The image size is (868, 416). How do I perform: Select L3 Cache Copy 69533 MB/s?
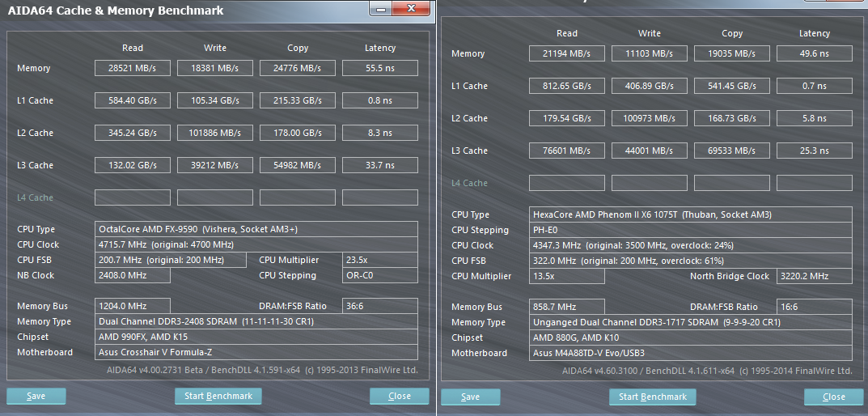coord(732,151)
